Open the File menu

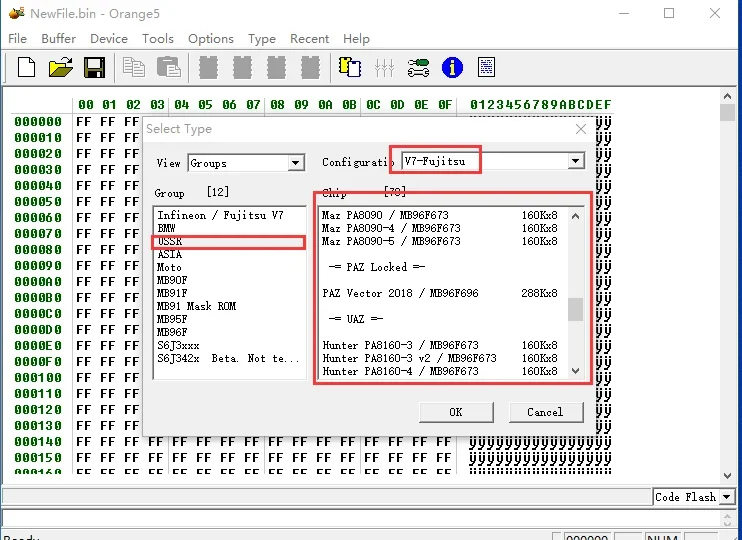coord(18,39)
